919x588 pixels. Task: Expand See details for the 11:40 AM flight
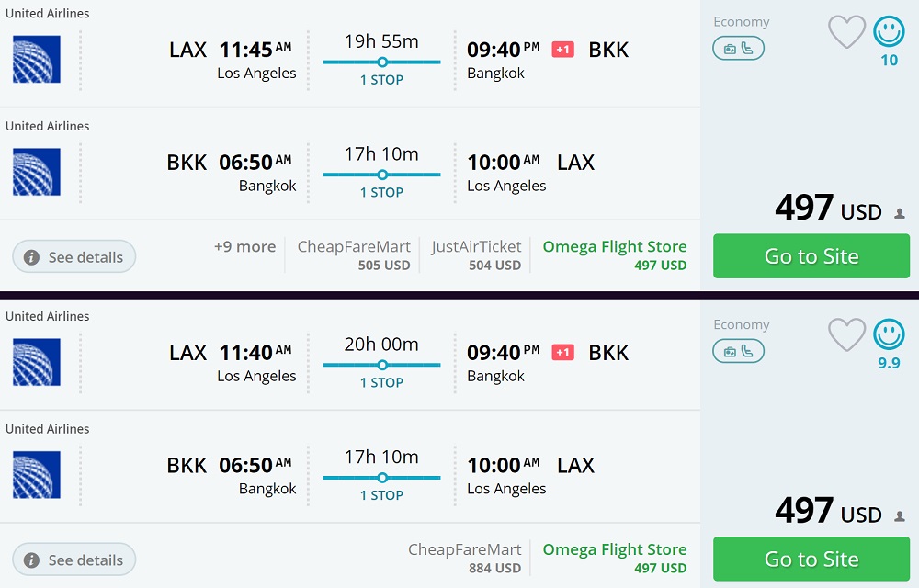(x=74, y=560)
